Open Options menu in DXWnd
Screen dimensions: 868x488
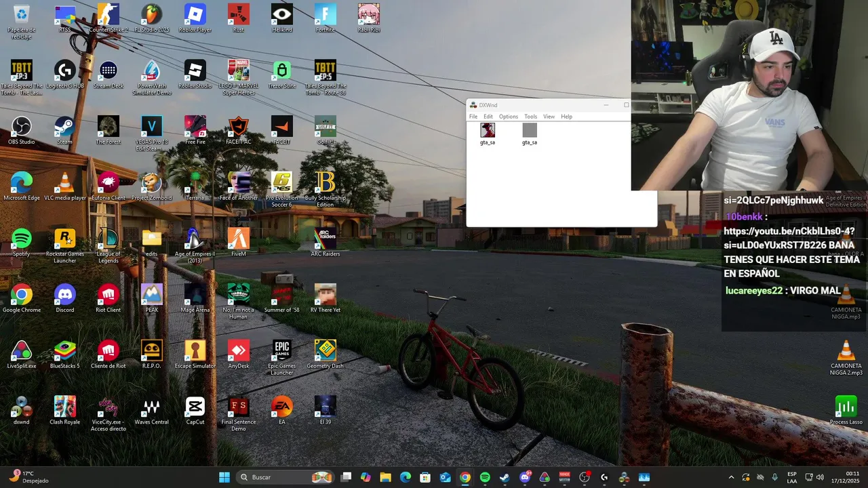(x=509, y=117)
